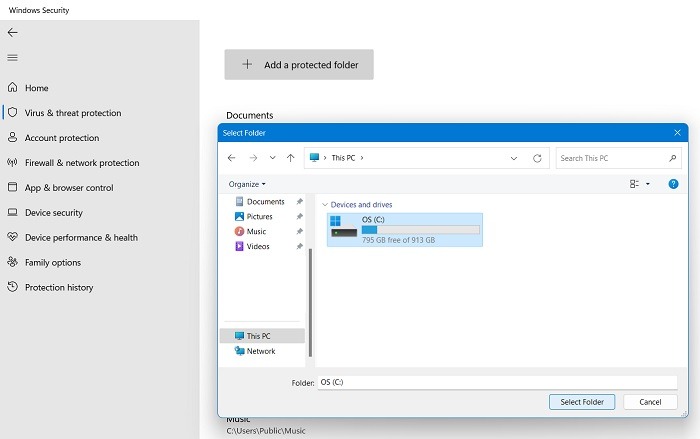Click Add a protected folder button

coord(299,65)
